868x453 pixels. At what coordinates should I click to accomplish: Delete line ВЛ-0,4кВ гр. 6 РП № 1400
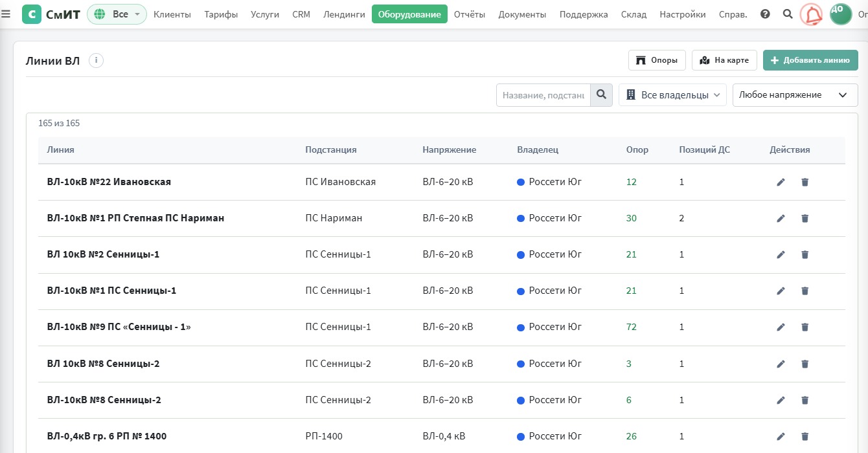tap(805, 437)
